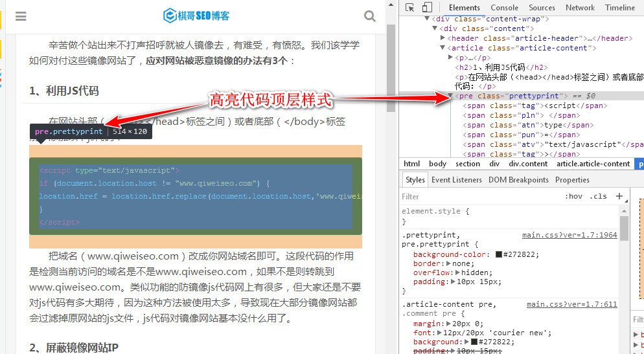Click the 棋哥SEO博客 site logo
The height and width of the screenshot is (354, 644).
[x=196, y=16]
